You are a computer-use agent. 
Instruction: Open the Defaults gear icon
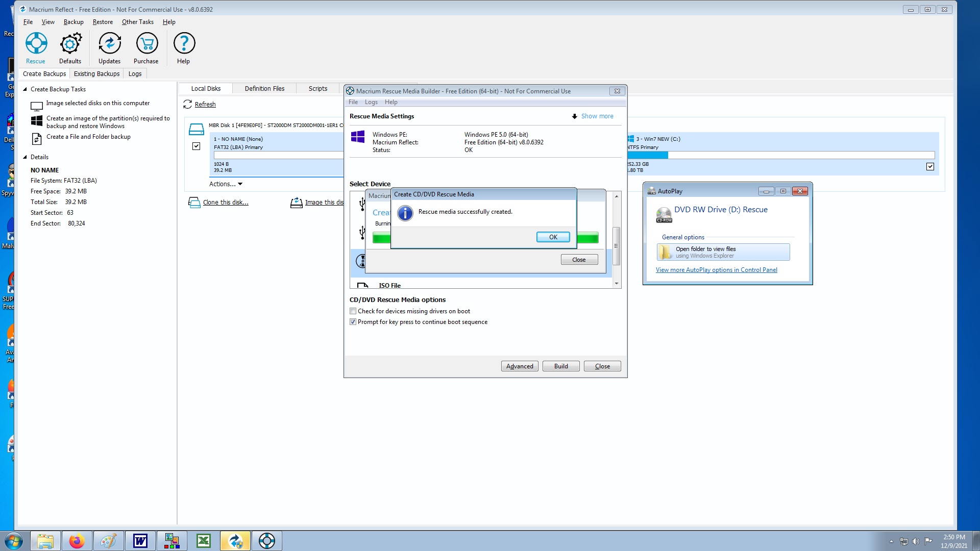point(70,43)
